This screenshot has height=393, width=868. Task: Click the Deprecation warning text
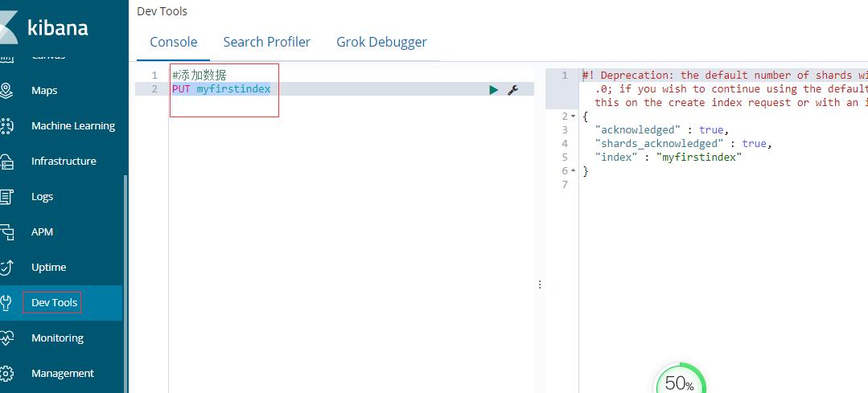click(x=725, y=89)
